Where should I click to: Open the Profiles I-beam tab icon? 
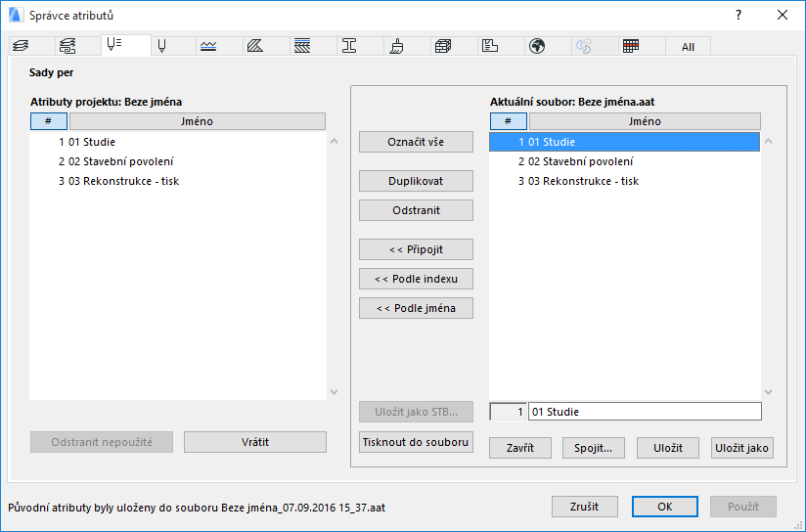[349, 46]
